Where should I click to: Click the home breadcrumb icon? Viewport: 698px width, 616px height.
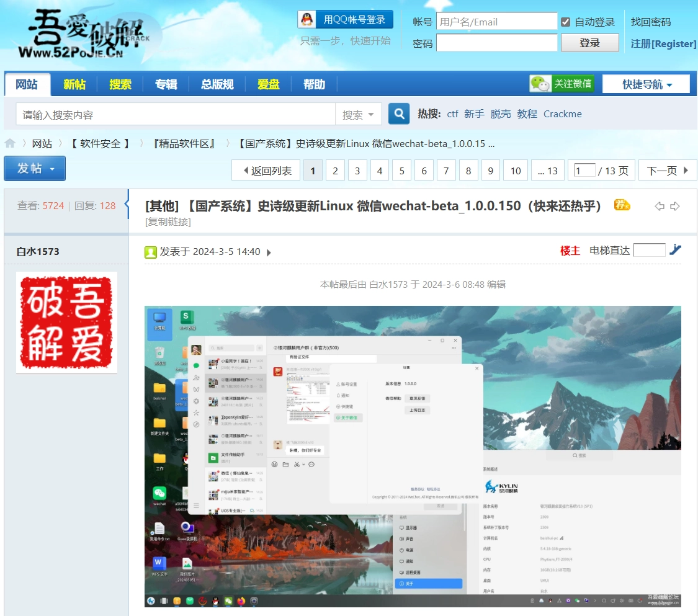click(x=10, y=143)
